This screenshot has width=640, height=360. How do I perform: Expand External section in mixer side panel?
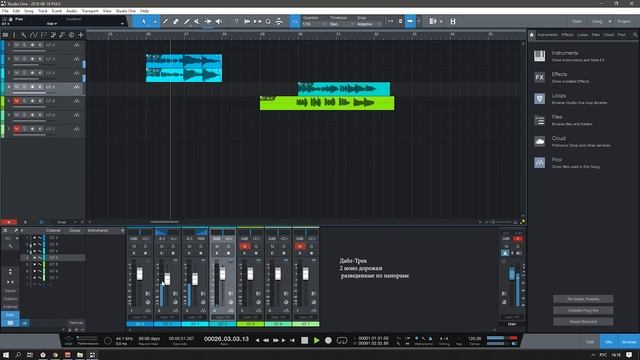pyautogui.click(x=10, y=307)
